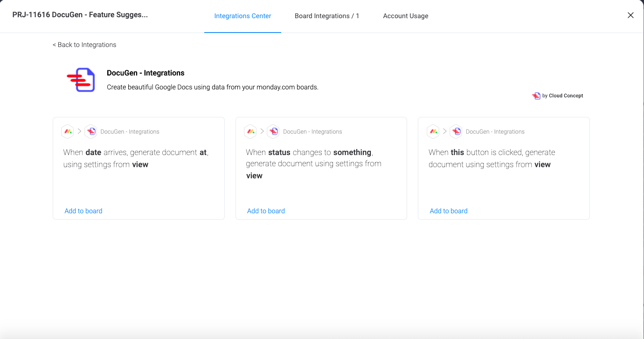Select the 'When date arrives' recipe text
The width and height of the screenshot is (644, 339).
(x=136, y=158)
